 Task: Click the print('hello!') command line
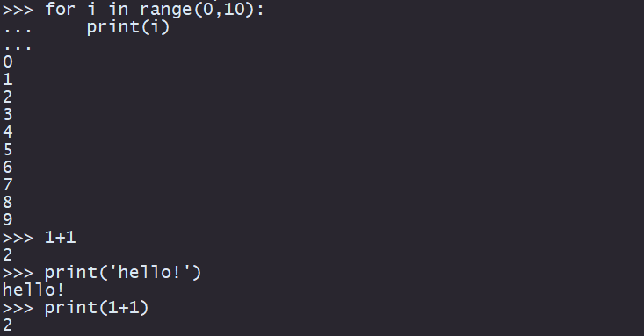[102, 273]
